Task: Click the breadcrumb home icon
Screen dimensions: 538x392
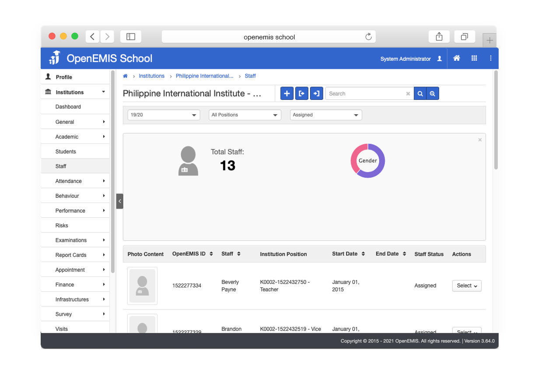Action: pyautogui.click(x=125, y=76)
